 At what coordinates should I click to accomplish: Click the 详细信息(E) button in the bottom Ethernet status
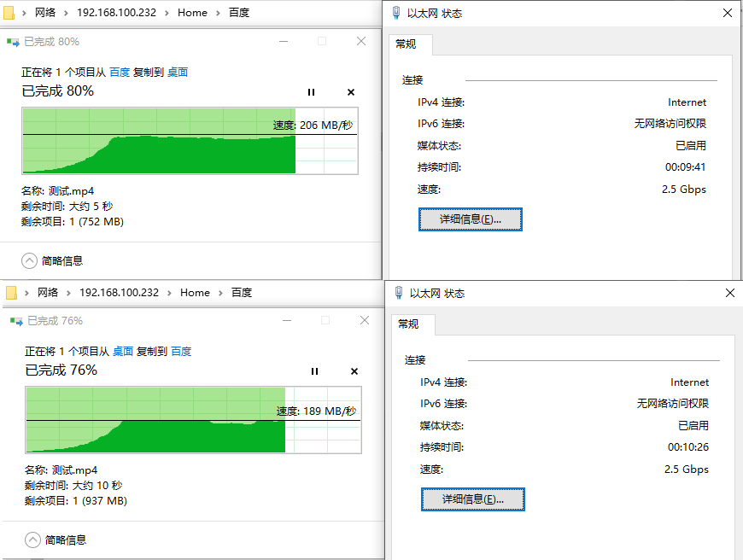click(x=472, y=499)
